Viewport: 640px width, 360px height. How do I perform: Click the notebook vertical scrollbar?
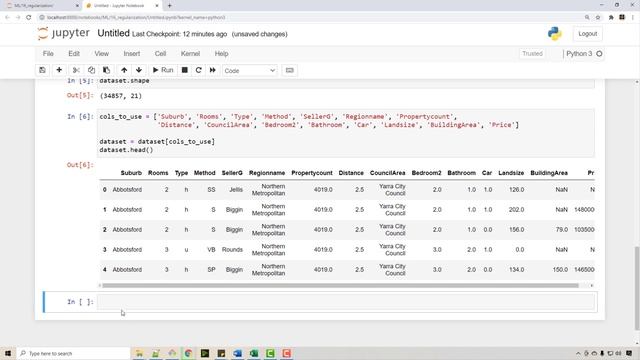point(637,288)
